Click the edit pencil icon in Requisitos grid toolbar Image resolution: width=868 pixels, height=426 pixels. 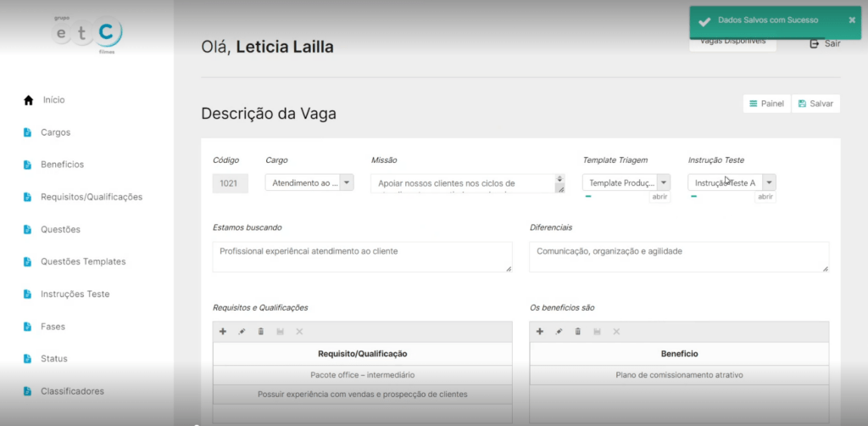[242, 332]
